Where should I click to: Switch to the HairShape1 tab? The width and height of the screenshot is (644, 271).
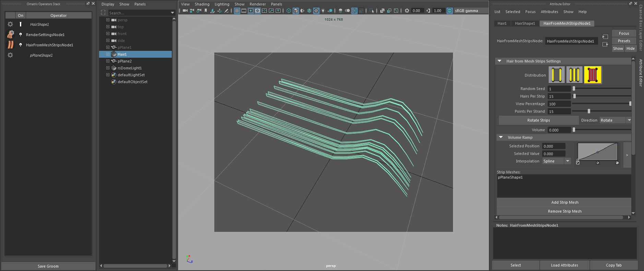click(525, 23)
